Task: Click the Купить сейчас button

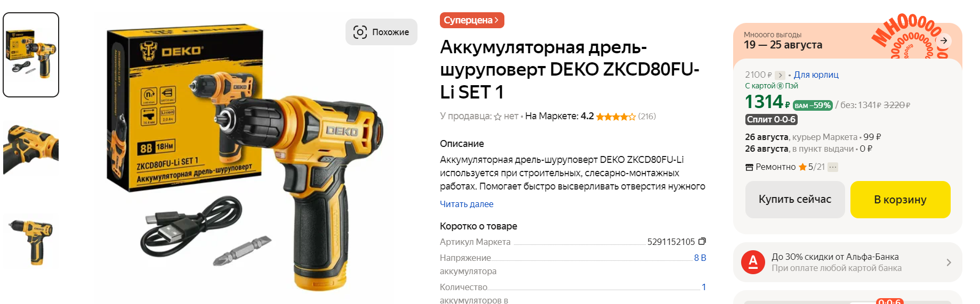Action: tap(795, 199)
